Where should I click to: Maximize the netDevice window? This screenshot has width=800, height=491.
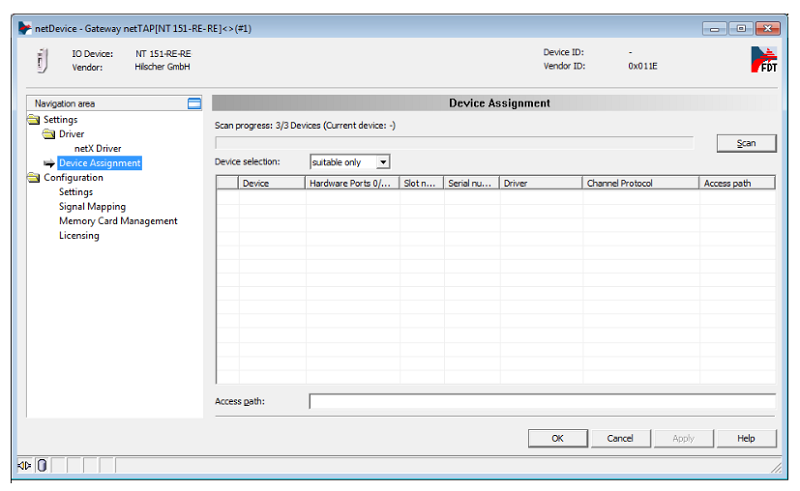coord(741,28)
